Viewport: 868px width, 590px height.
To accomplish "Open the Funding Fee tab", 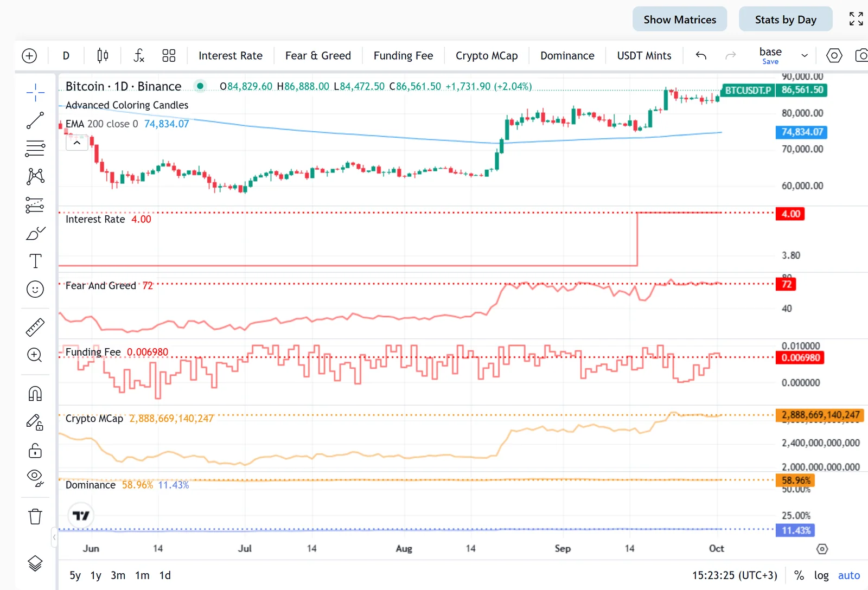I will coord(403,55).
